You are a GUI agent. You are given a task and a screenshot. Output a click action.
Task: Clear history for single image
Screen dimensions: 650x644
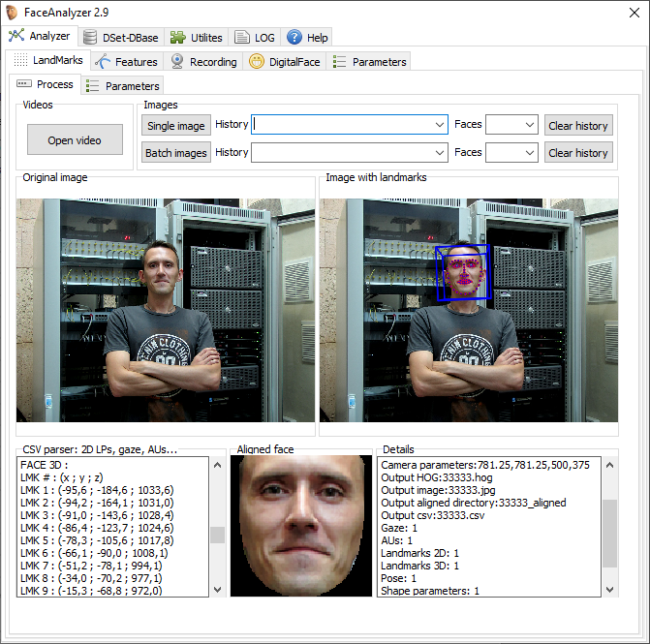(578, 126)
